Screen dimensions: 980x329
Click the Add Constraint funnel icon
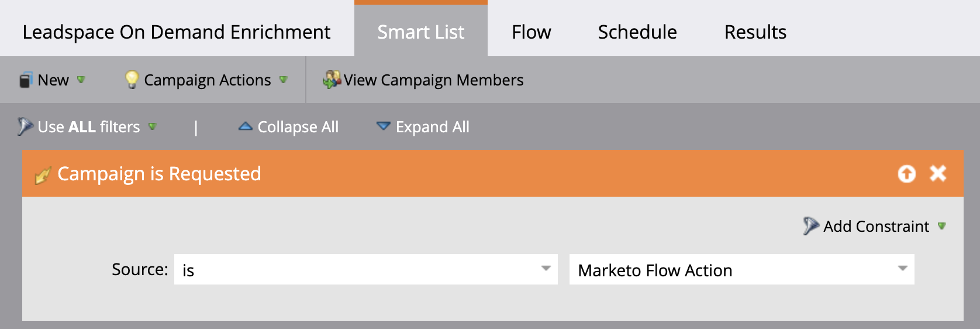(810, 226)
